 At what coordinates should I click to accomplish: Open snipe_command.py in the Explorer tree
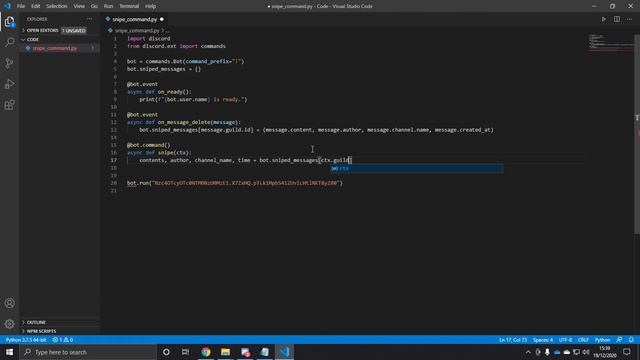pos(55,48)
